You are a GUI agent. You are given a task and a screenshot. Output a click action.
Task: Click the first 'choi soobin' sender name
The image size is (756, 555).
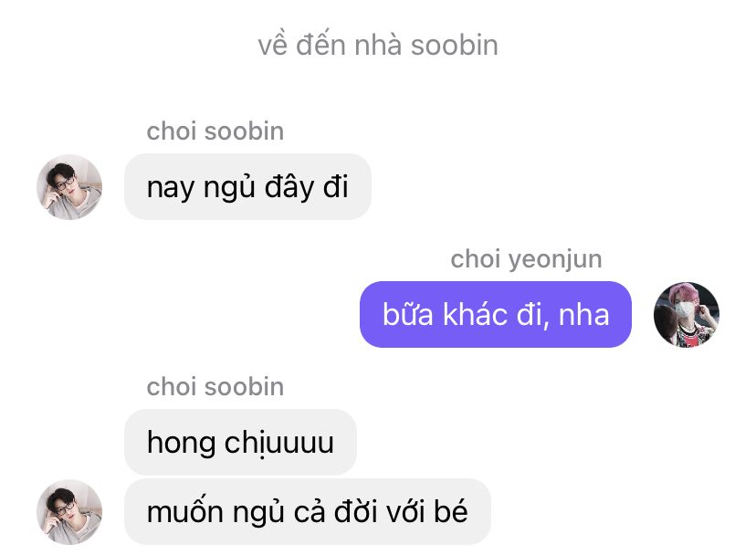click(x=215, y=131)
